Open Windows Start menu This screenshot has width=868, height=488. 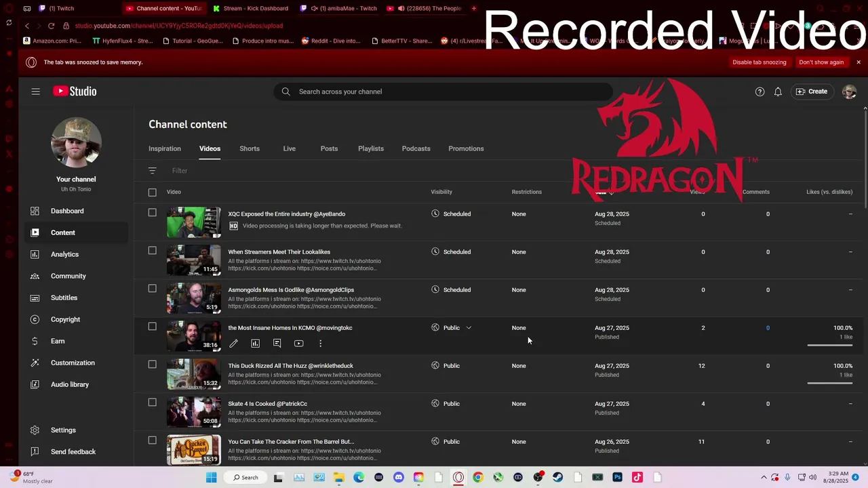(x=211, y=477)
